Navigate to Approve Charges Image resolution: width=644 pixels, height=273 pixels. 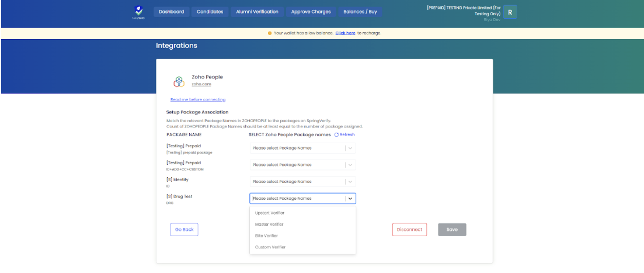point(311,12)
